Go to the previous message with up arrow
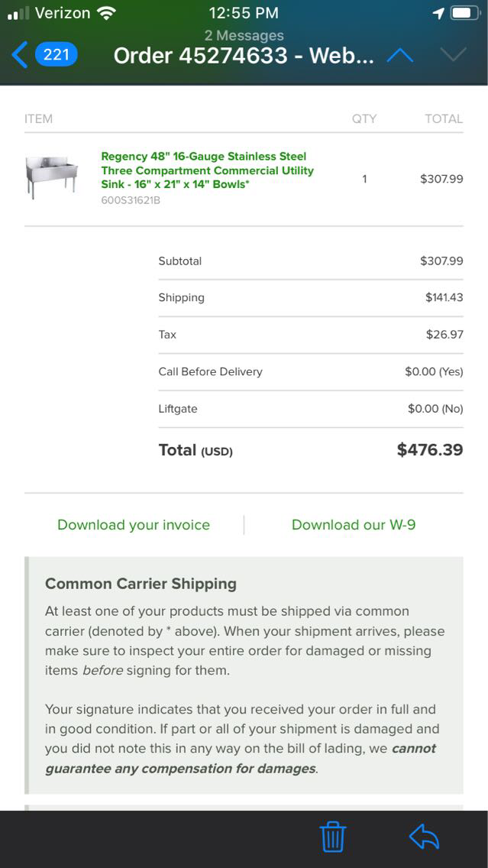 click(400, 55)
